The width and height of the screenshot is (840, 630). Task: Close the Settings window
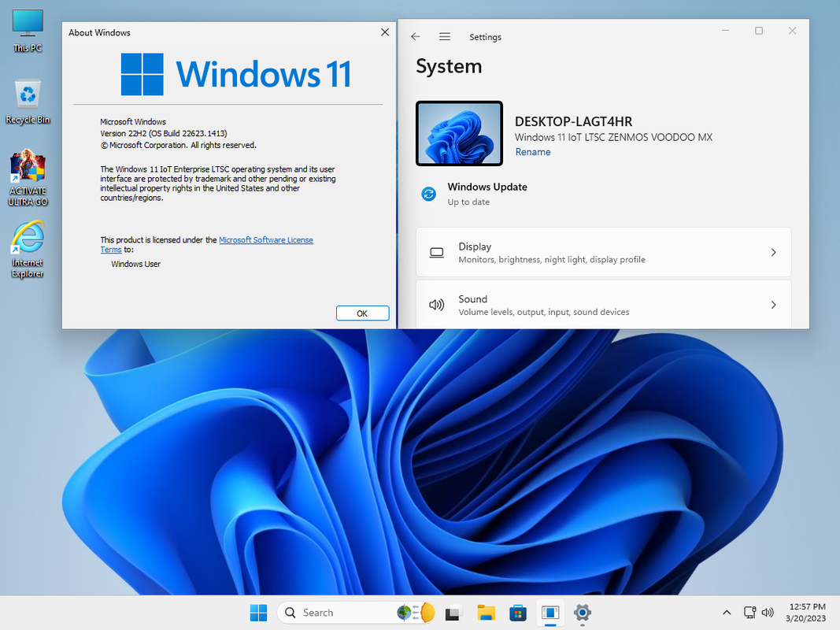click(x=792, y=31)
